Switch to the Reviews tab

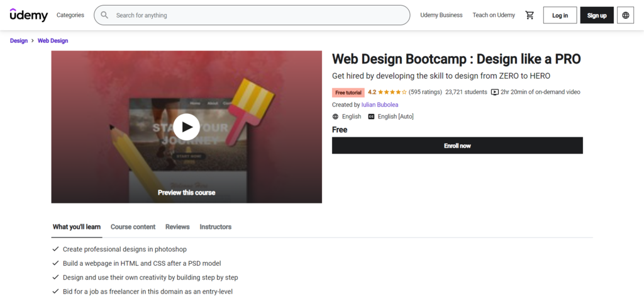click(x=177, y=227)
